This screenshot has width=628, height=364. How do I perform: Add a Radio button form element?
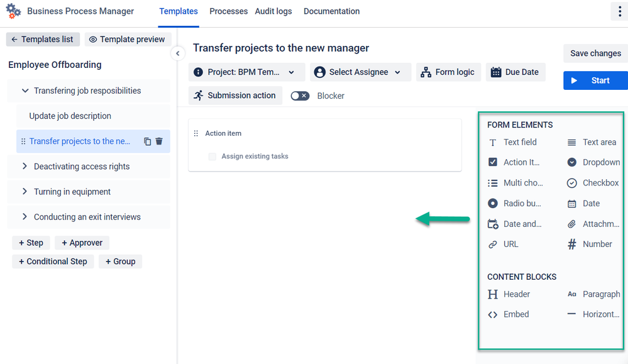pos(515,204)
